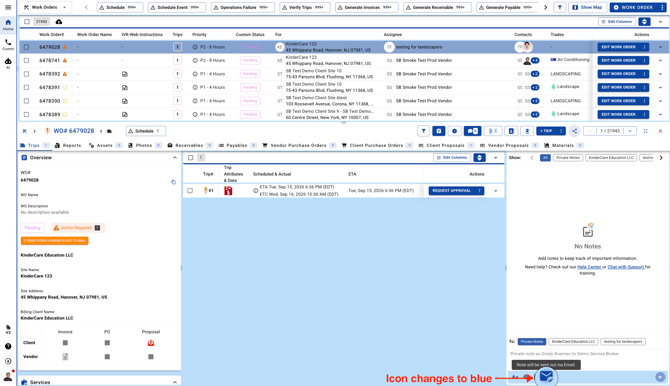Open the 1 / 21943 record navigator dropdown

pos(630,131)
